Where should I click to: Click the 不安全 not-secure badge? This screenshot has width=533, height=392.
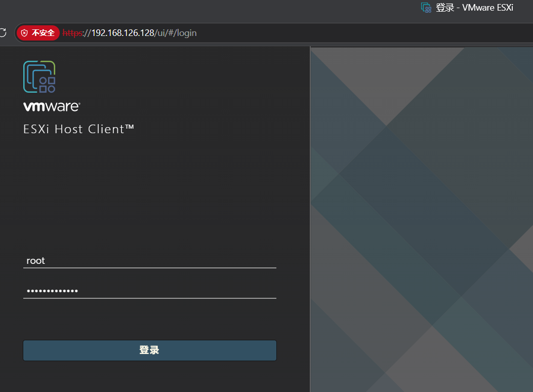38,33
